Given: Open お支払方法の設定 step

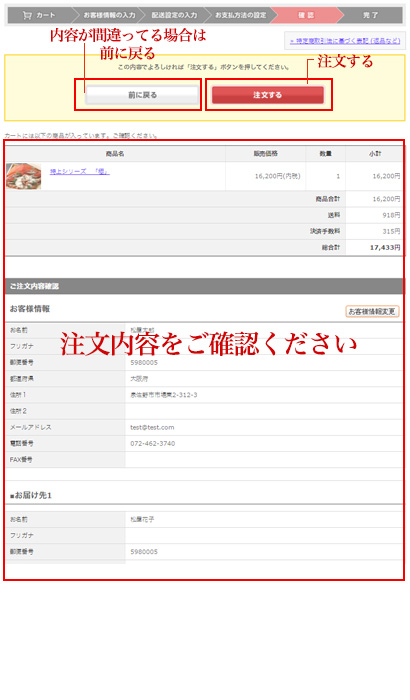Looking at the screenshot, I should pos(240,16).
